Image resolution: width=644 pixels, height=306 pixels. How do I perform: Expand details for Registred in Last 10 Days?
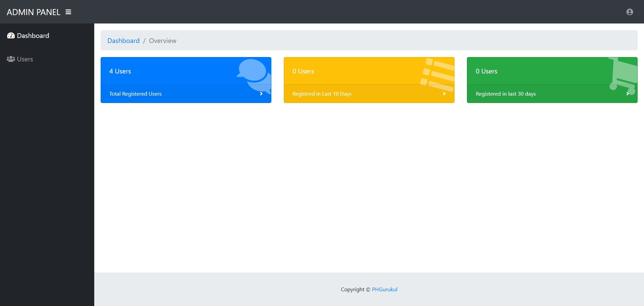[x=444, y=94]
